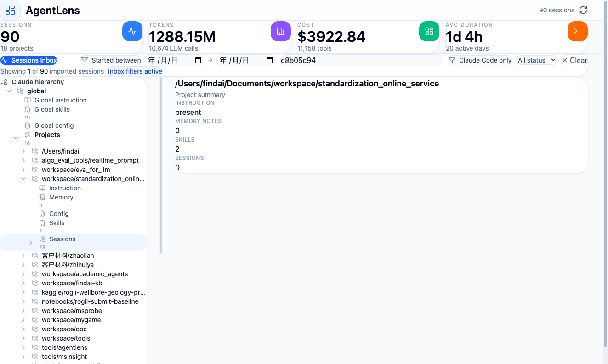Viewport: 608px width, 364px height.
Task: Select Skills under standardization project
Action: (57, 223)
